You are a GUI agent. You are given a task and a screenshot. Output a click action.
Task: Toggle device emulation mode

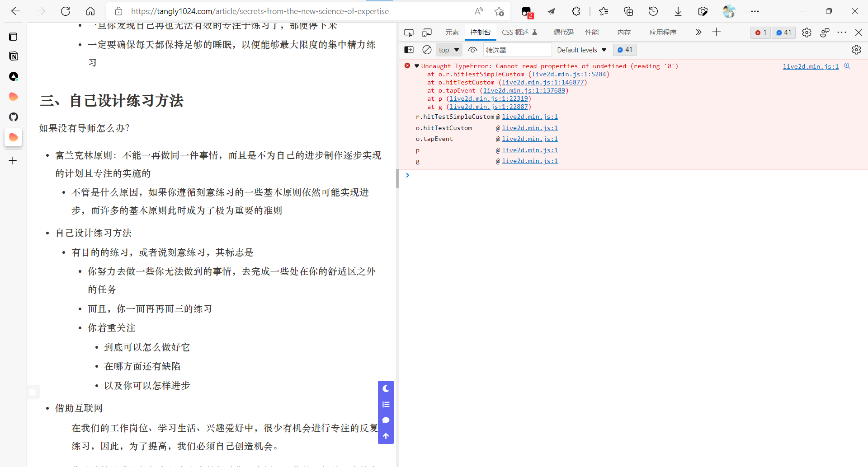[427, 33]
